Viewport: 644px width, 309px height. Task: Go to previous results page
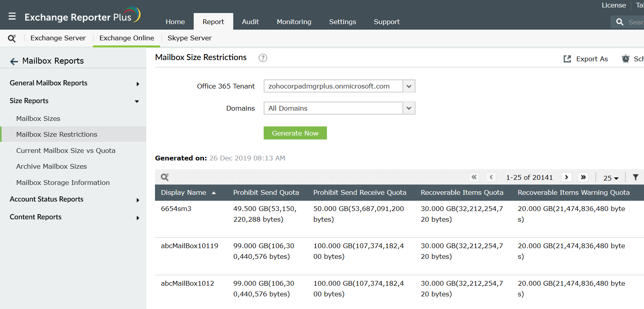491,177
